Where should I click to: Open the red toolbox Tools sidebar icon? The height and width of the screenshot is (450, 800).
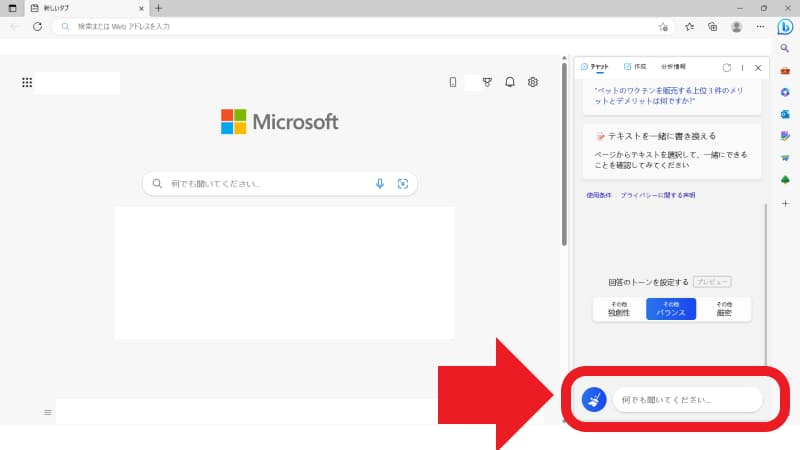point(785,70)
